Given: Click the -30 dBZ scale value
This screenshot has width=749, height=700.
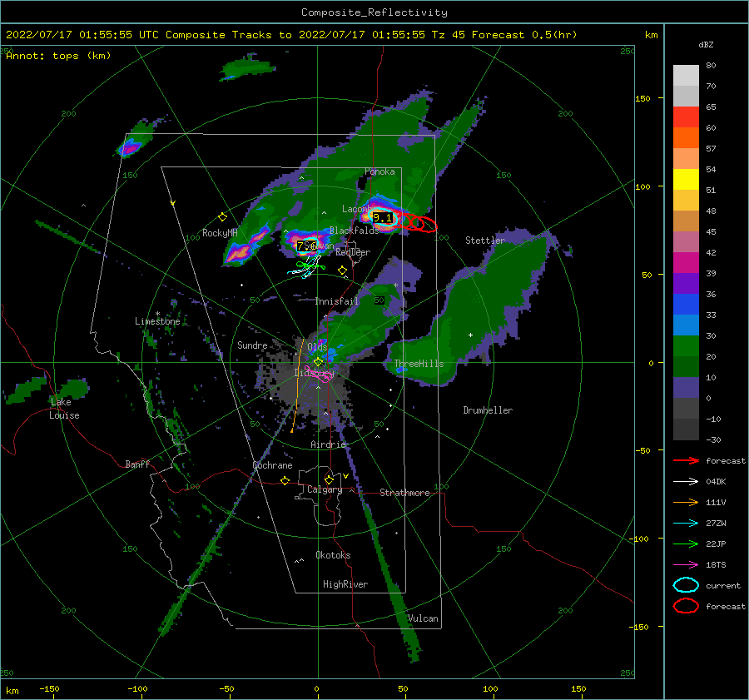Looking at the screenshot, I should coord(713,440).
